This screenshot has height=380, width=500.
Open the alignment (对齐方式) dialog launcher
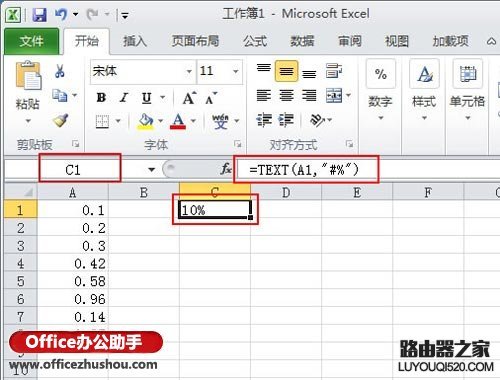coord(349,144)
